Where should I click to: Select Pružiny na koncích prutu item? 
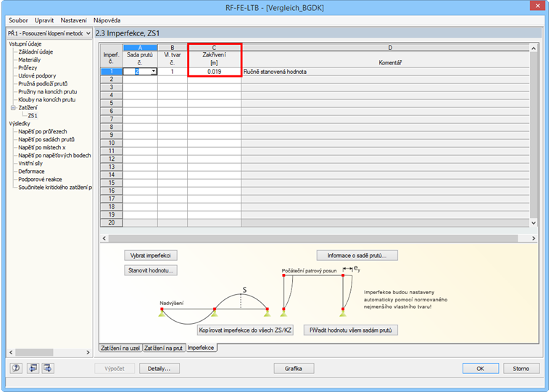click(x=47, y=91)
